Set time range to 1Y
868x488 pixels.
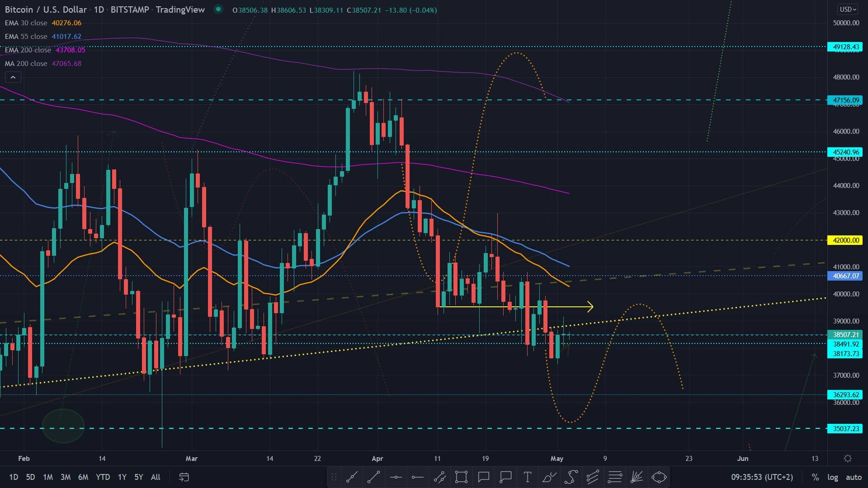[x=122, y=477]
